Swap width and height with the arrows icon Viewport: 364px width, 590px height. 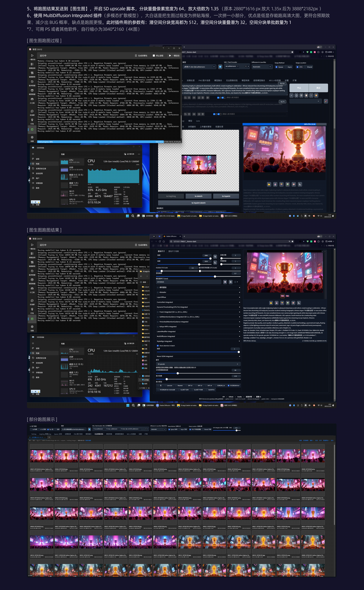pyautogui.click(x=215, y=257)
